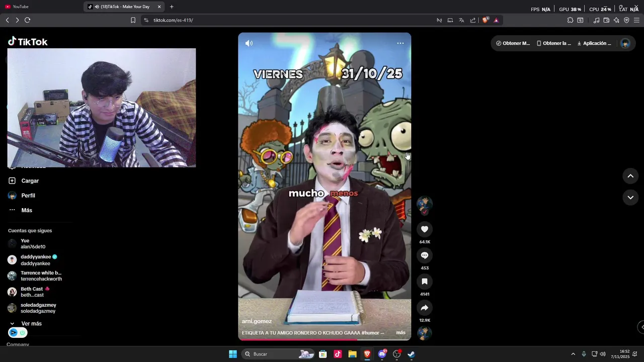Go to the previous video with up chevron
Viewport: 644px width, 362px height.
coord(630,176)
